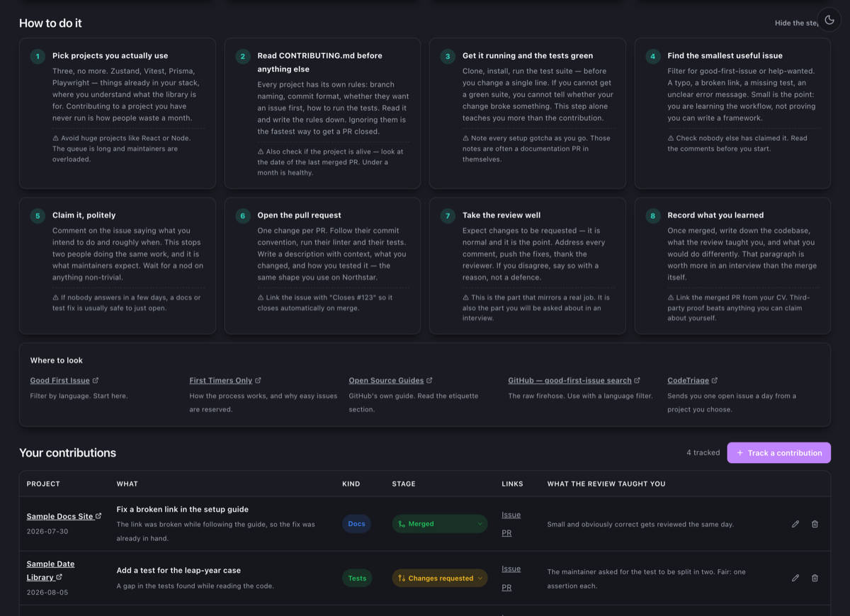The image size is (850, 616).
Task: Toggle dark mode with the moon icon
Action: click(829, 21)
